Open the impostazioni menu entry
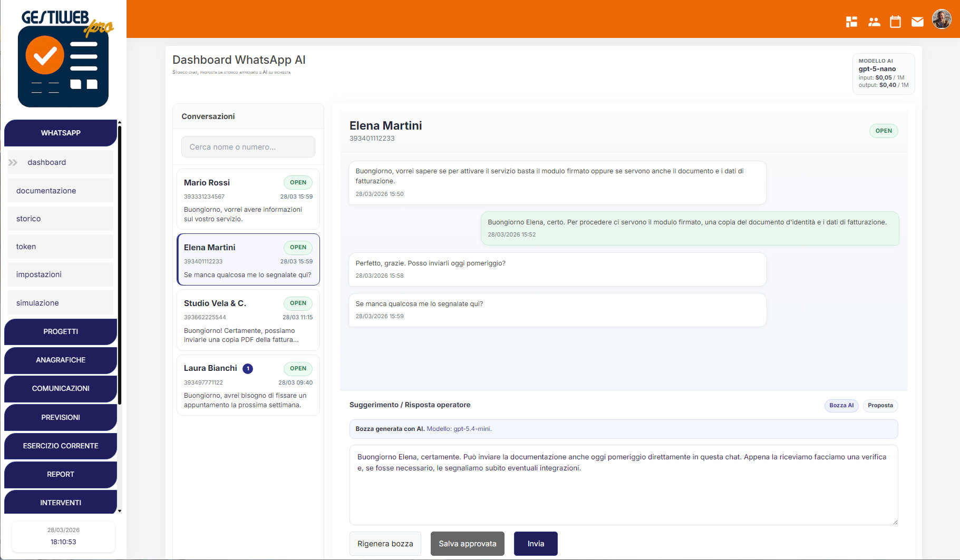 coord(60,274)
